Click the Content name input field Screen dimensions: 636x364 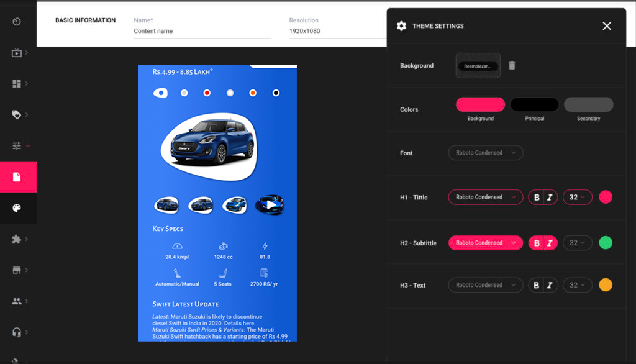(x=202, y=31)
